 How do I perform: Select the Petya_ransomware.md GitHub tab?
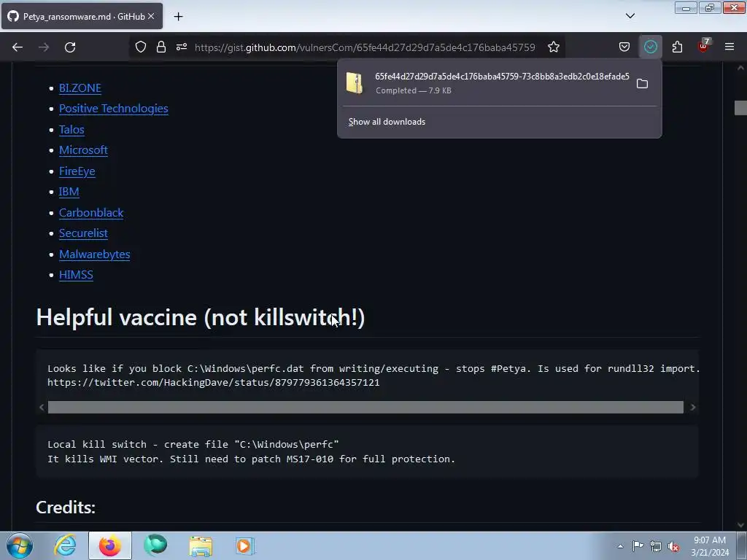82,16
